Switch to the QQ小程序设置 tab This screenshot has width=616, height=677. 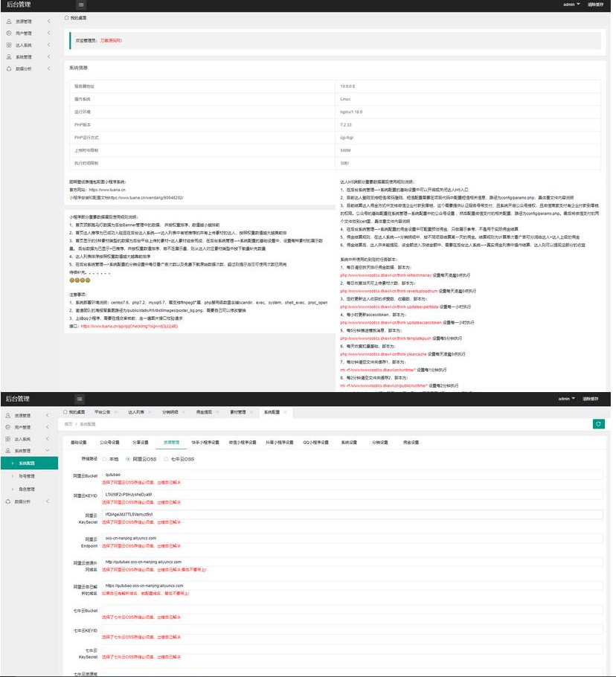[x=316, y=442]
